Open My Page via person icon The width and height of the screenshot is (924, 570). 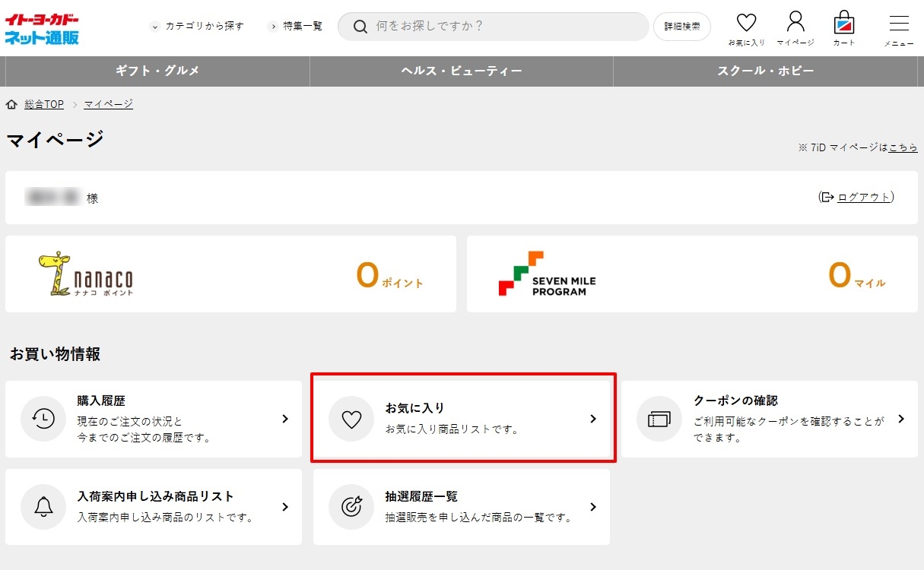coord(795,24)
